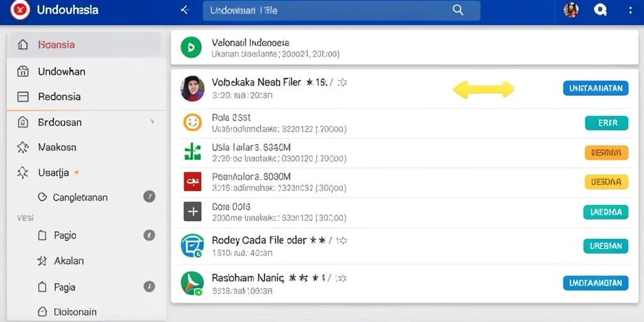The image size is (644, 322).
Task: Click the teal ERIR button
Action: pyautogui.click(x=607, y=123)
